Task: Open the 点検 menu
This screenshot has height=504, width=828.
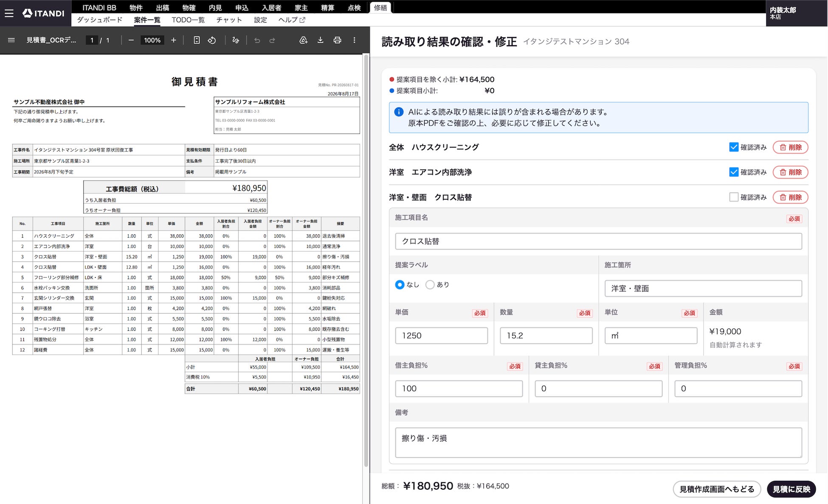Action: tap(354, 8)
